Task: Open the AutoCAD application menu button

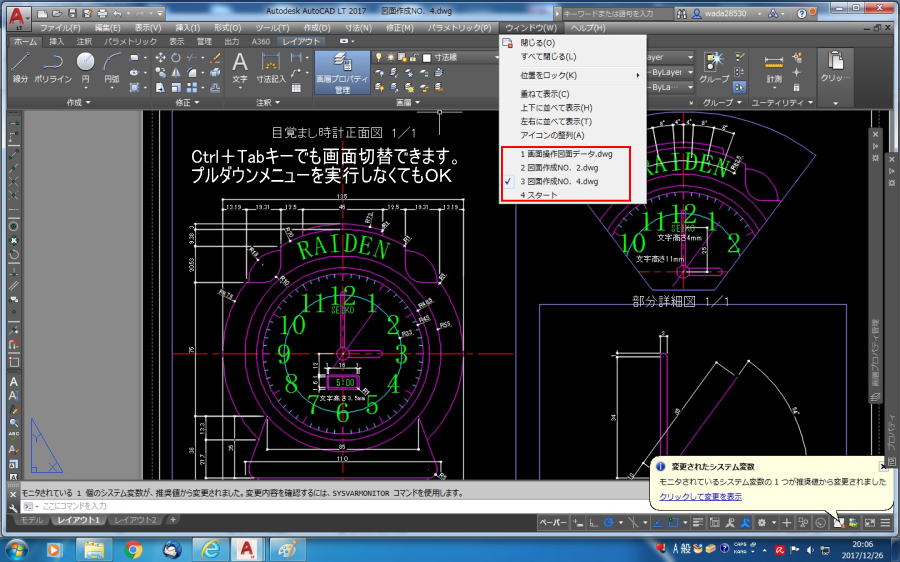Action: (x=19, y=18)
